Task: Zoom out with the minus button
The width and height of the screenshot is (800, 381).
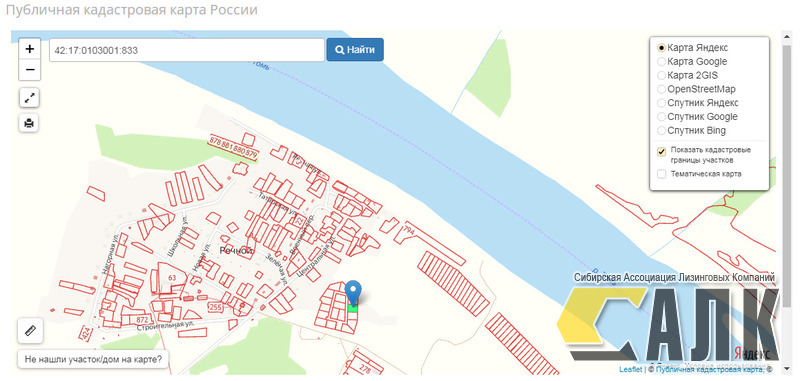Action: click(x=30, y=70)
